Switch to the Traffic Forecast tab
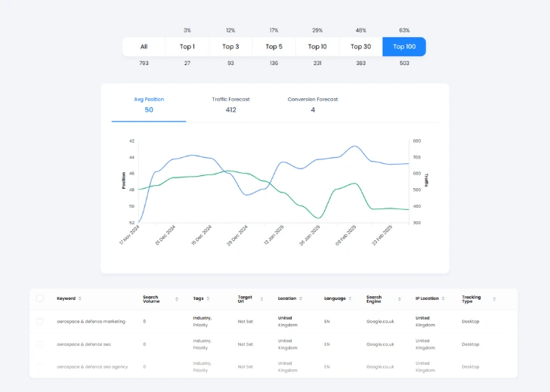The width and height of the screenshot is (550, 392). (x=230, y=104)
